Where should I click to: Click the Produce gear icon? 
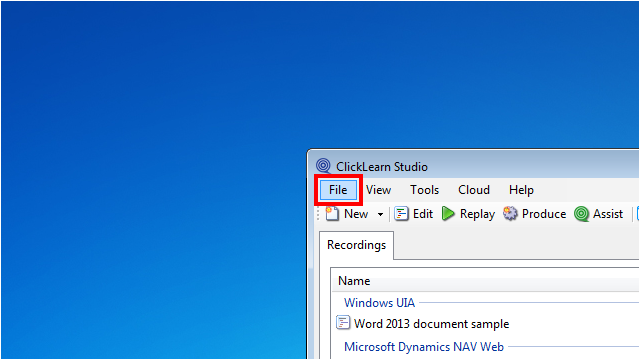click(510, 213)
